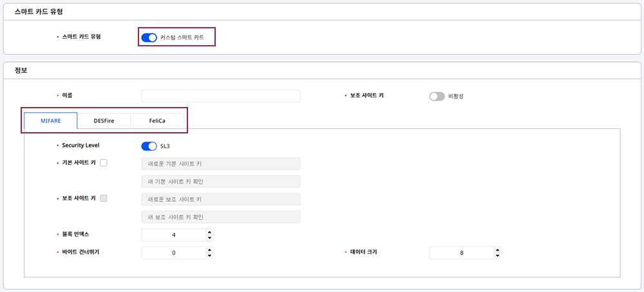Check the 보조 사이트 키 checkbox
This screenshot has width=644, height=292.
pyautogui.click(x=104, y=199)
